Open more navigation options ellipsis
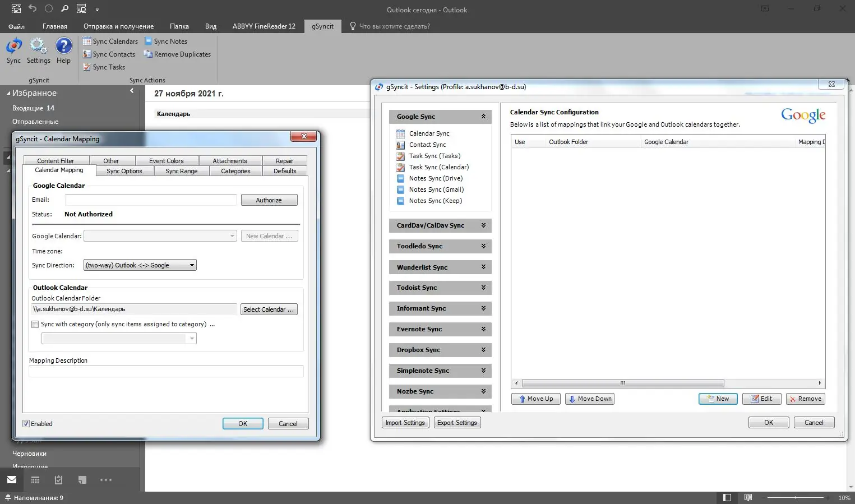The image size is (855, 504). 106,480
